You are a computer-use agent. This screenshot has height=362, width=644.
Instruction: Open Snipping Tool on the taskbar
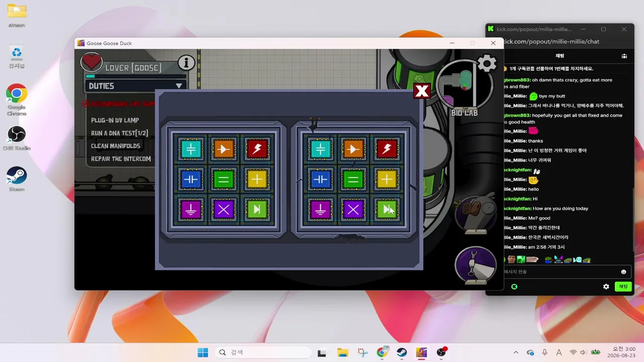362,352
